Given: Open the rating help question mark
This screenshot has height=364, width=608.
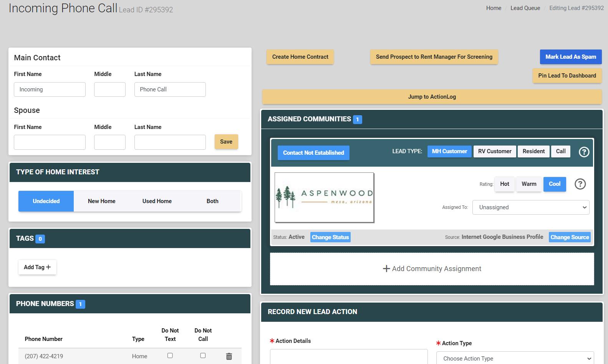Looking at the screenshot, I should click(x=580, y=184).
